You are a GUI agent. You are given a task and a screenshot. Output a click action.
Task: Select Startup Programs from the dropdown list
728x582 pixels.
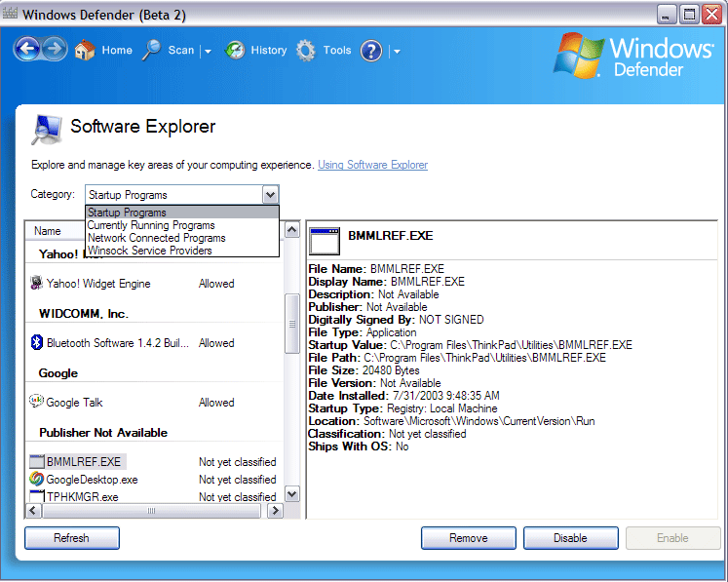(x=182, y=213)
